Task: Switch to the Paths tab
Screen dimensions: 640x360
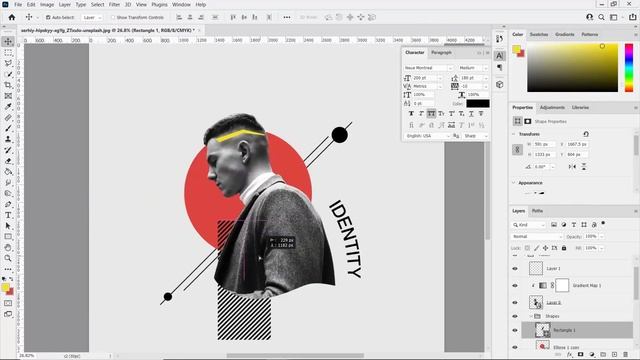Action: pyautogui.click(x=537, y=211)
